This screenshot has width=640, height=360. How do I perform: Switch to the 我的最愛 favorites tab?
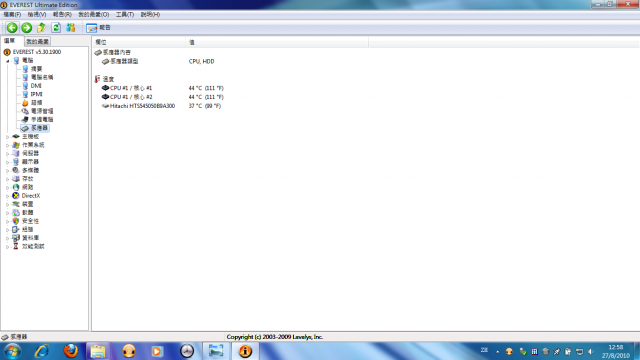38,42
